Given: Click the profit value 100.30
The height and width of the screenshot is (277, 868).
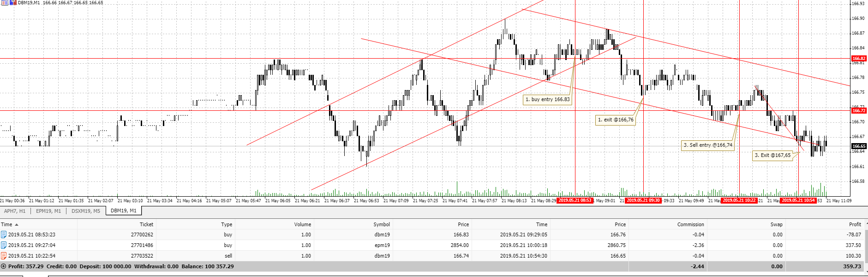Looking at the screenshot, I should pos(853,256).
